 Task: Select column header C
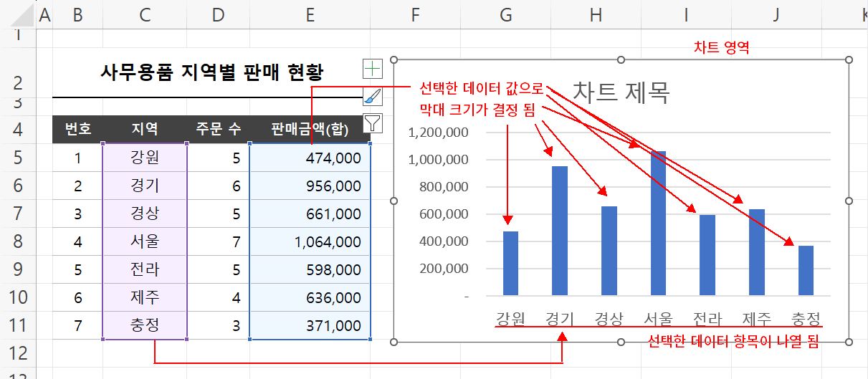[145, 14]
